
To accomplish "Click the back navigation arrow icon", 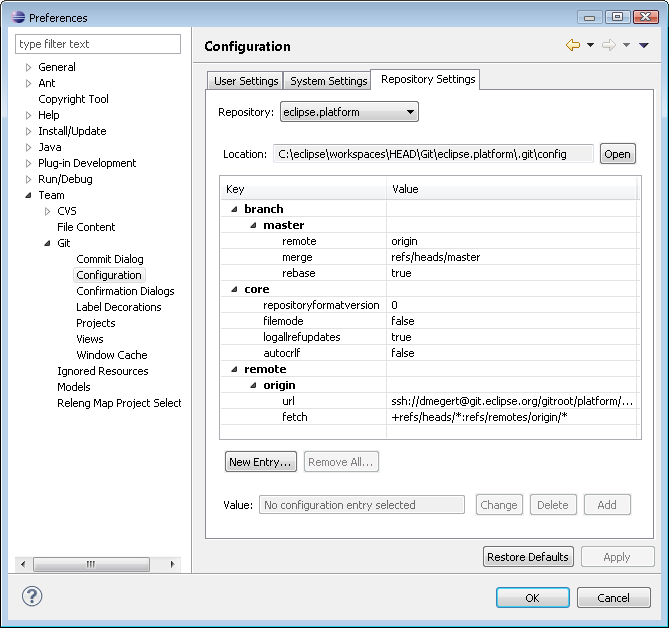I will click(573, 45).
